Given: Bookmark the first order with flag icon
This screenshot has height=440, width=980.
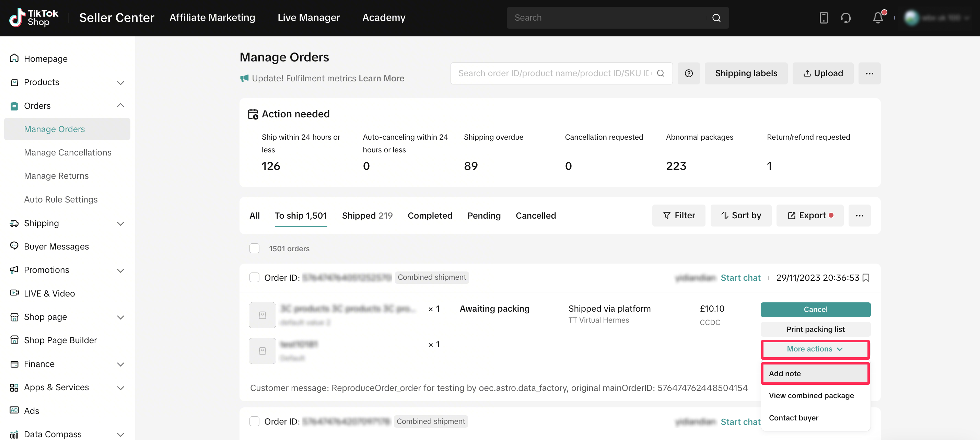Looking at the screenshot, I should click(x=866, y=278).
